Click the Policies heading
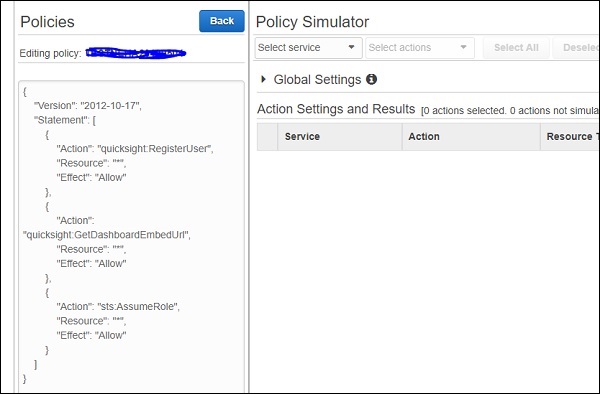 (x=47, y=22)
